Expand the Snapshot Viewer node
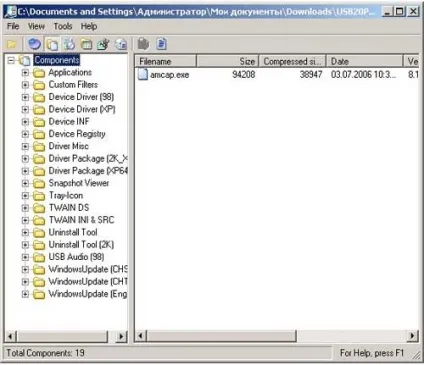This screenshot has width=424, height=365. tap(25, 183)
